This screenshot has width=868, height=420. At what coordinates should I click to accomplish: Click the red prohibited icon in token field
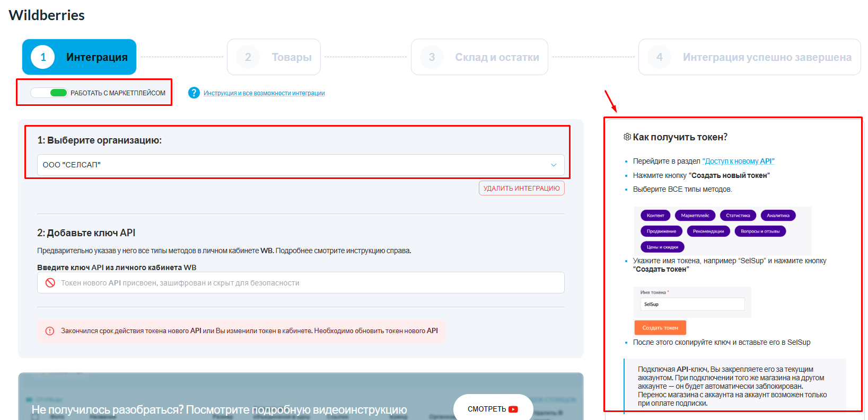tap(50, 283)
